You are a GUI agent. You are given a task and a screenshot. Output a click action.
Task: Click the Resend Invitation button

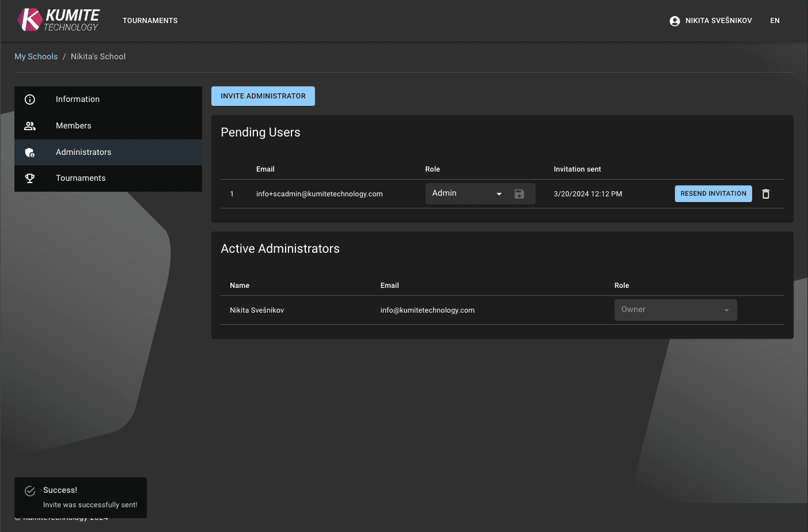point(713,194)
